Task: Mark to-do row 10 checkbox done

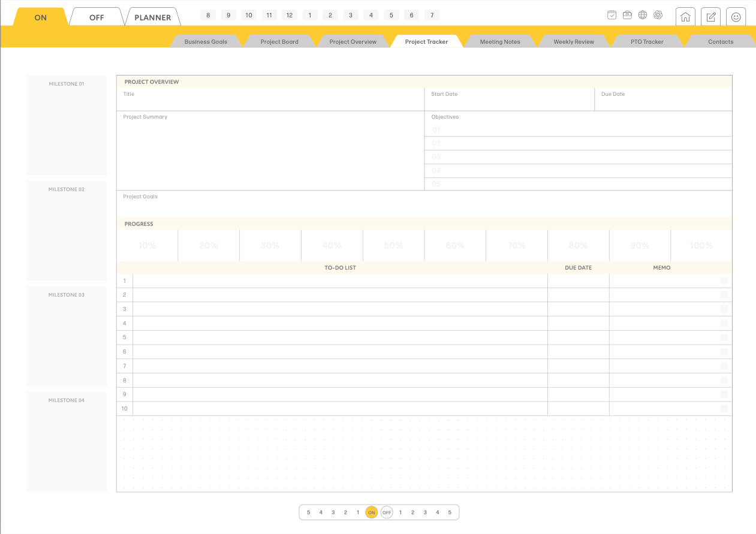Action: (x=724, y=409)
